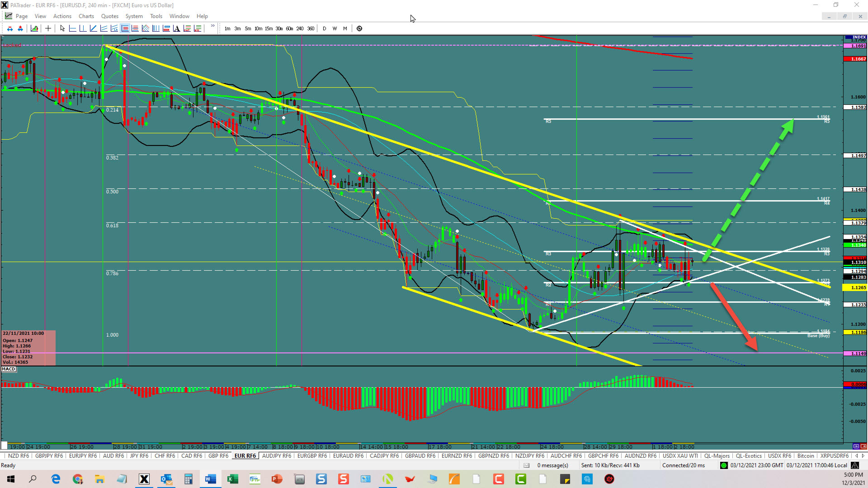Viewport: 868px width, 488px height.
Task: Switch to the USDX XAU WTI tab
Action: point(680,456)
